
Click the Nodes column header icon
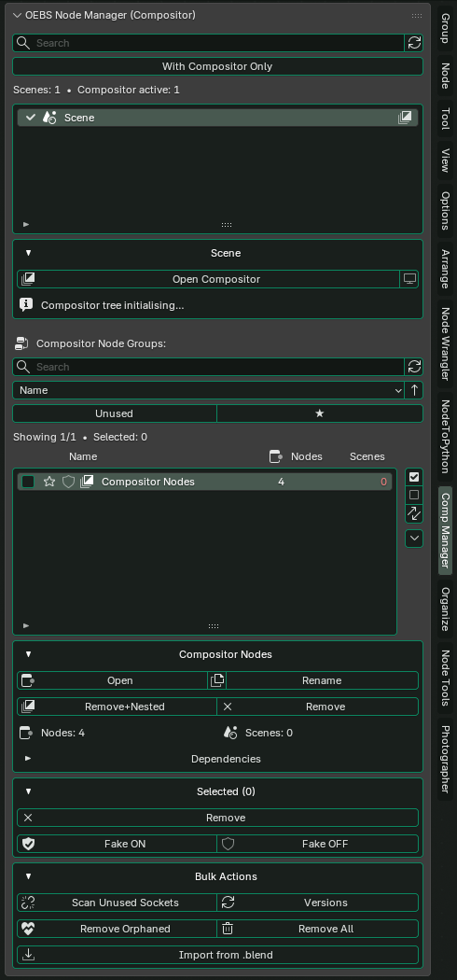coord(275,456)
